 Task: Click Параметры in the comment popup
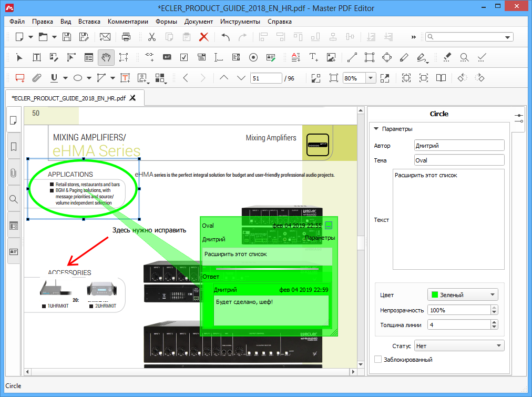pos(320,238)
